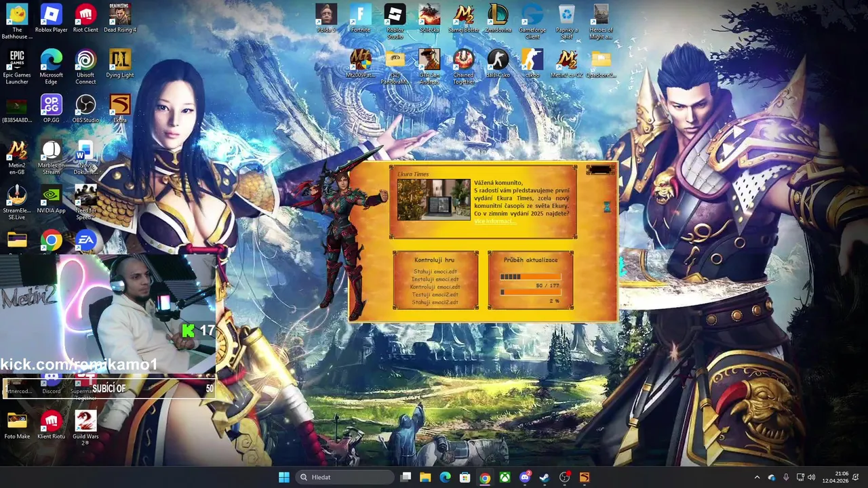Click the 50 / 177 progress bar
This screenshot has height=488, width=868.
tap(531, 277)
